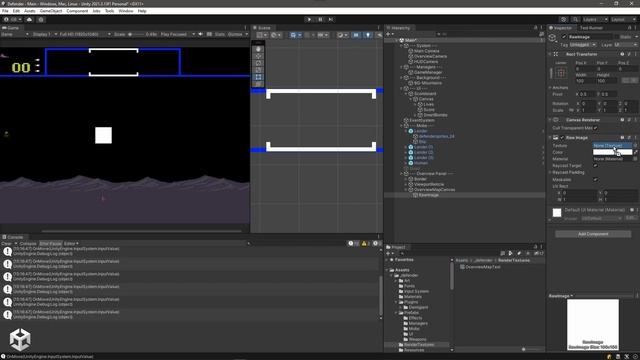The height and width of the screenshot is (360, 640).
Task: Select the Move tool in Scene toolbar
Action: 258,56
